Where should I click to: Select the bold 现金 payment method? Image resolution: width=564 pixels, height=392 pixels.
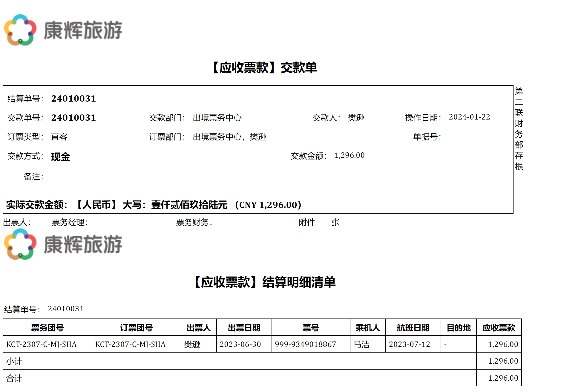tap(60, 157)
